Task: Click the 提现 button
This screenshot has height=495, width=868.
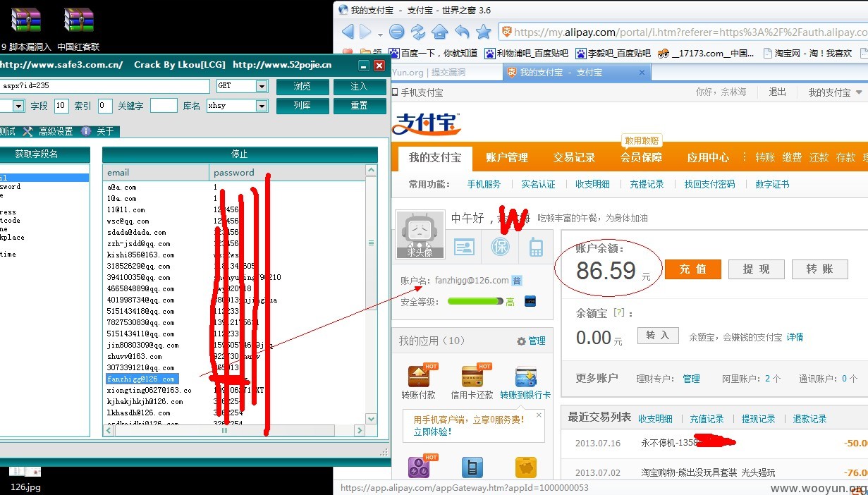Action: pos(756,269)
